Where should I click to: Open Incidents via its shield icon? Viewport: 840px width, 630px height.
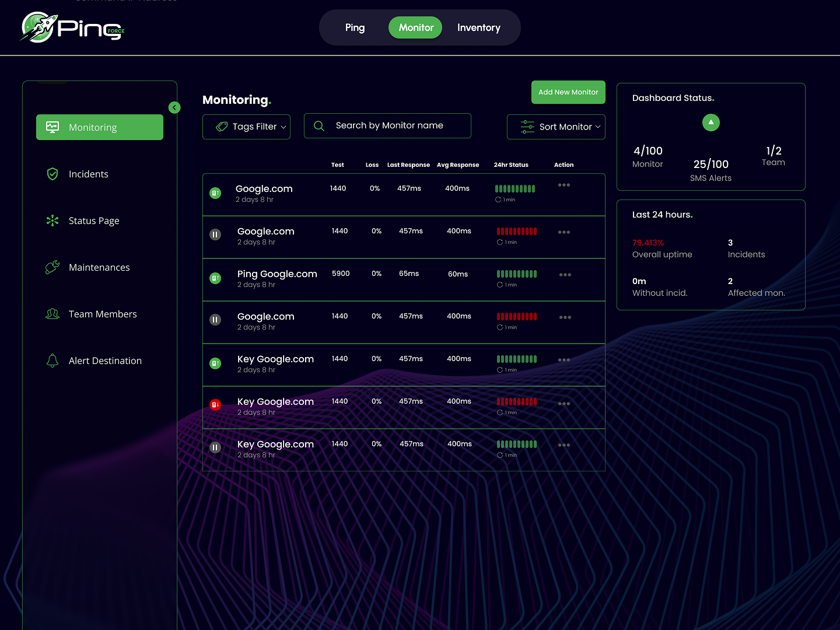tap(52, 174)
